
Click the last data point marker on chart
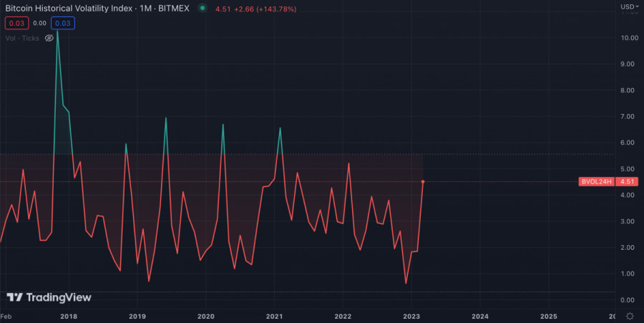[423, 182]
